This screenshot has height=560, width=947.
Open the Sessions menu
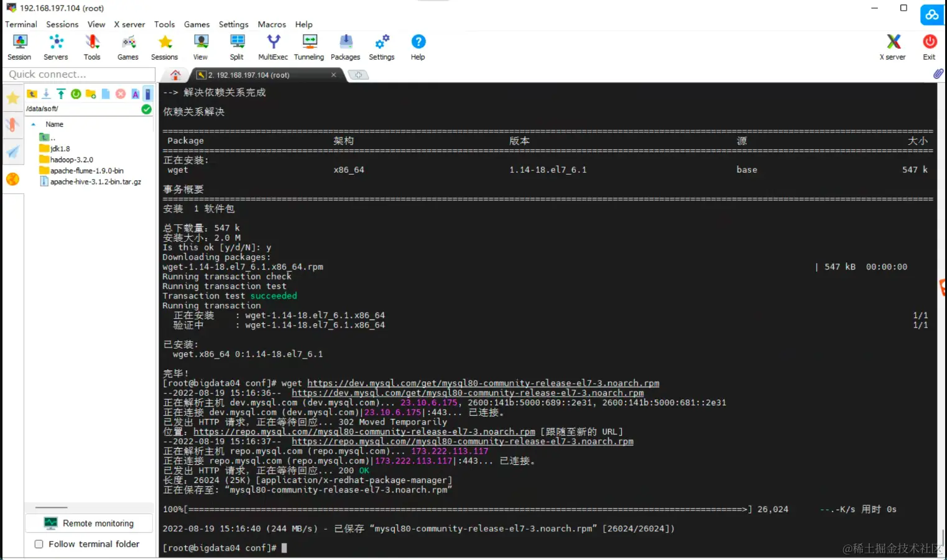[x=62, y=24]
